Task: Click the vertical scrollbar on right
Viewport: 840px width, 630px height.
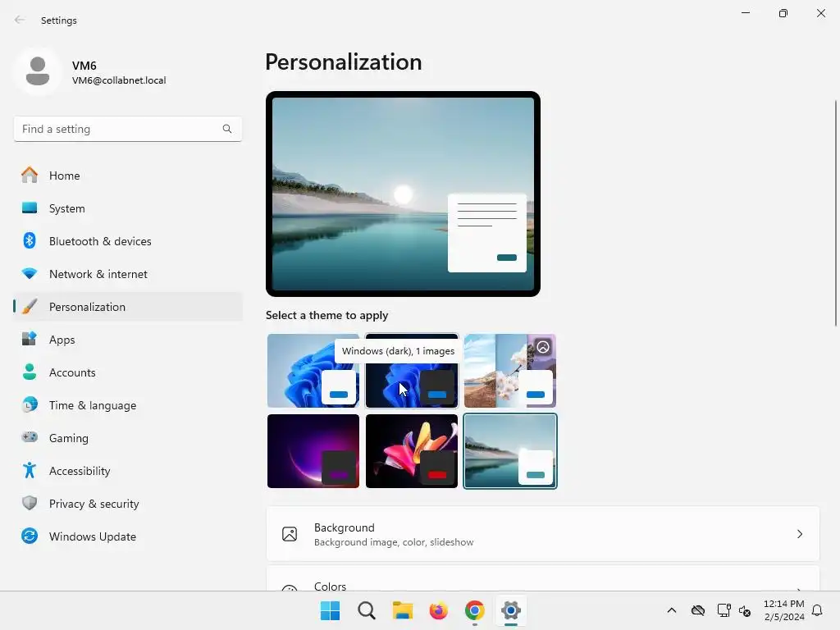Action: pyautogui.click(x=836, y=212)
